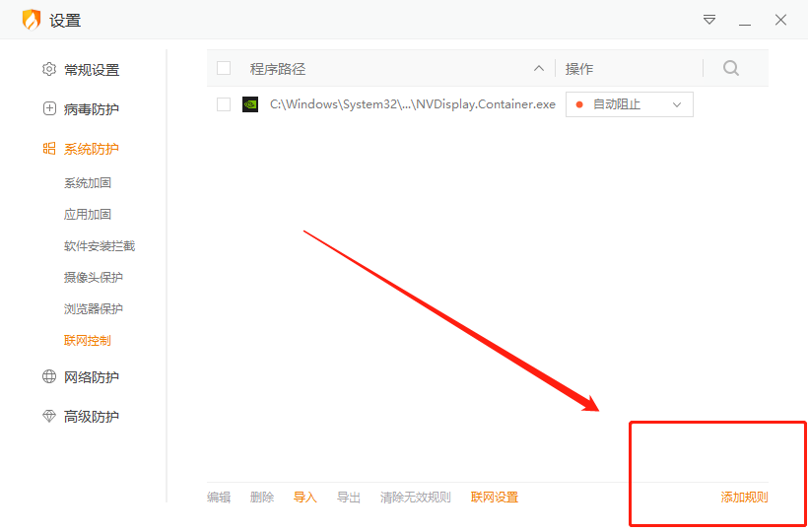
Task: Open the 自动阻止 action dropdown
Action: click(630, 104)
